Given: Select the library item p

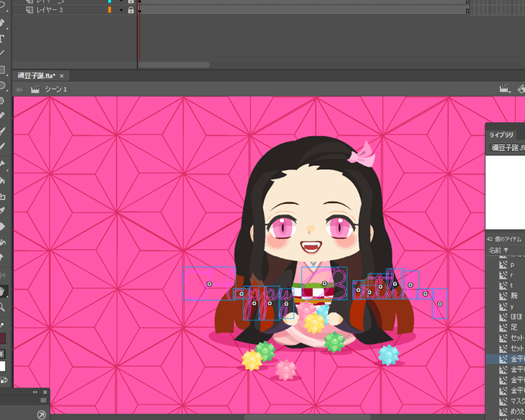Looking at the screenshot, I should [x=513, y=265].
